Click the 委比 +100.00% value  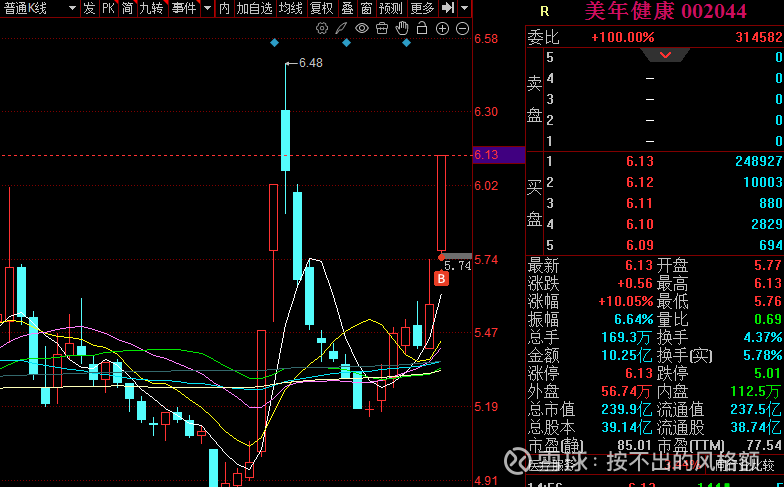click(622, 38)
